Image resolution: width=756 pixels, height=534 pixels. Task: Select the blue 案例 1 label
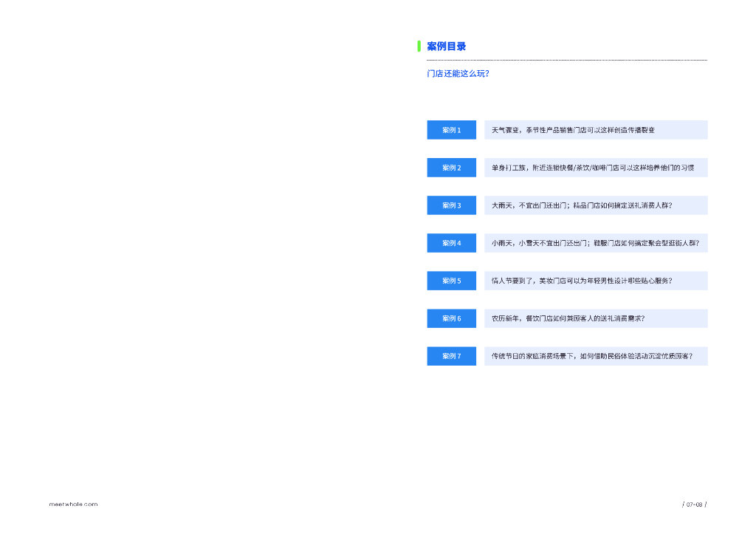coord(451,130)
